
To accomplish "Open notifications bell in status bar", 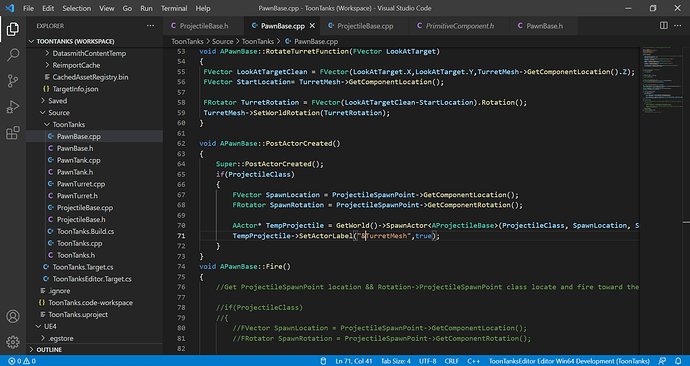I will point(678,361).
